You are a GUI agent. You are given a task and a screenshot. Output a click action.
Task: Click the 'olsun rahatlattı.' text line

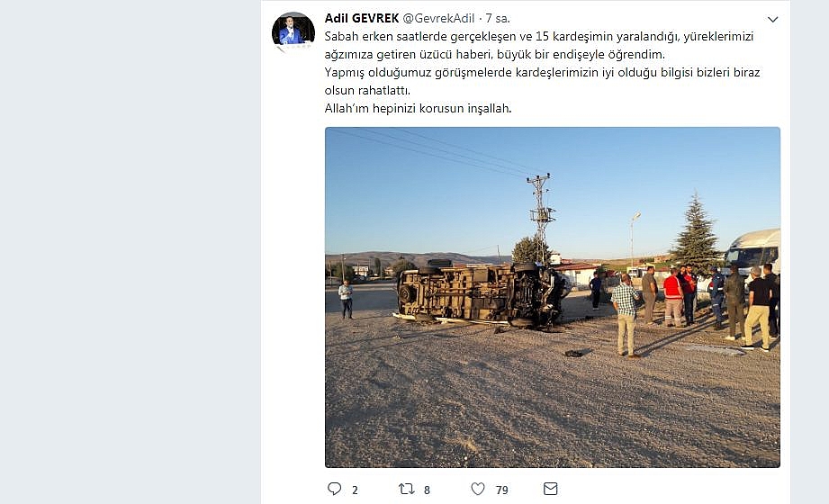coord(367,90)
